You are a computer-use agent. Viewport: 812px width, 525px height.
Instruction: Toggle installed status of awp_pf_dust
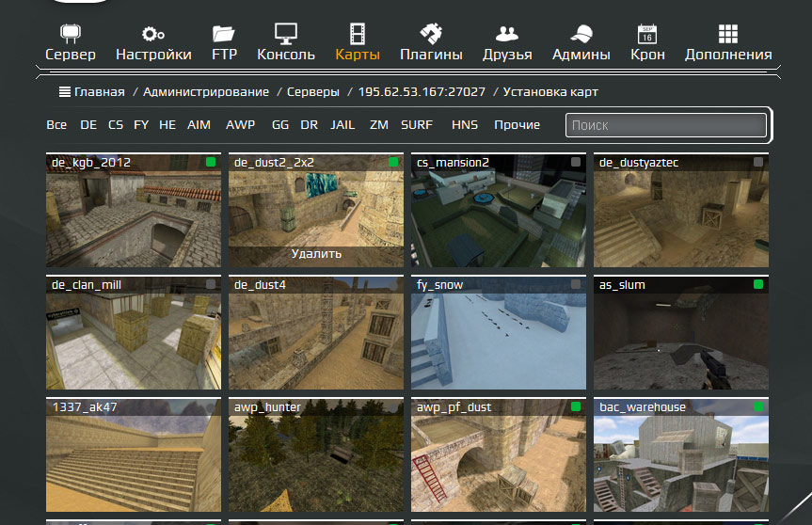click(575, 406)
